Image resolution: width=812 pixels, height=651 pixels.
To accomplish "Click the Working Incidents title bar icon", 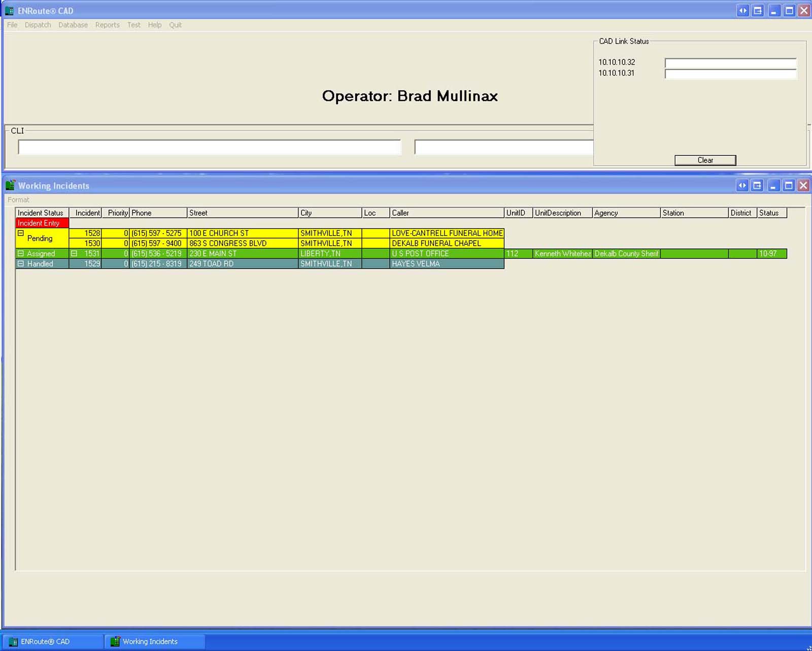I will pyautogui.click(x=10, y=185).
